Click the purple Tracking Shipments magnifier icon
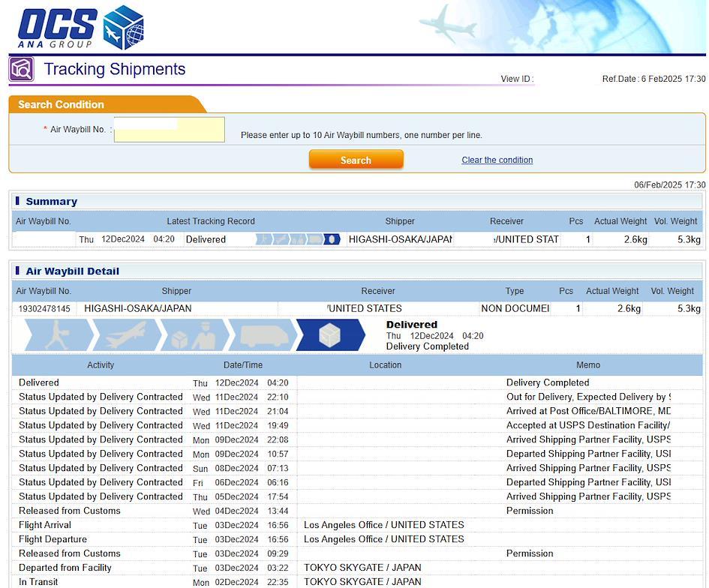The image size is (709, 588). click(x=22, y=69)
